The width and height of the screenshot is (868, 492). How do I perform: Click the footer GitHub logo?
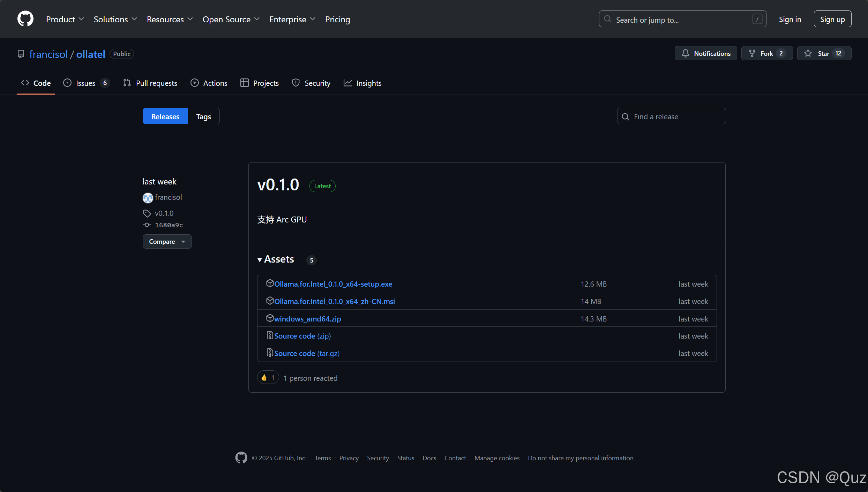[x=241, y=458]
